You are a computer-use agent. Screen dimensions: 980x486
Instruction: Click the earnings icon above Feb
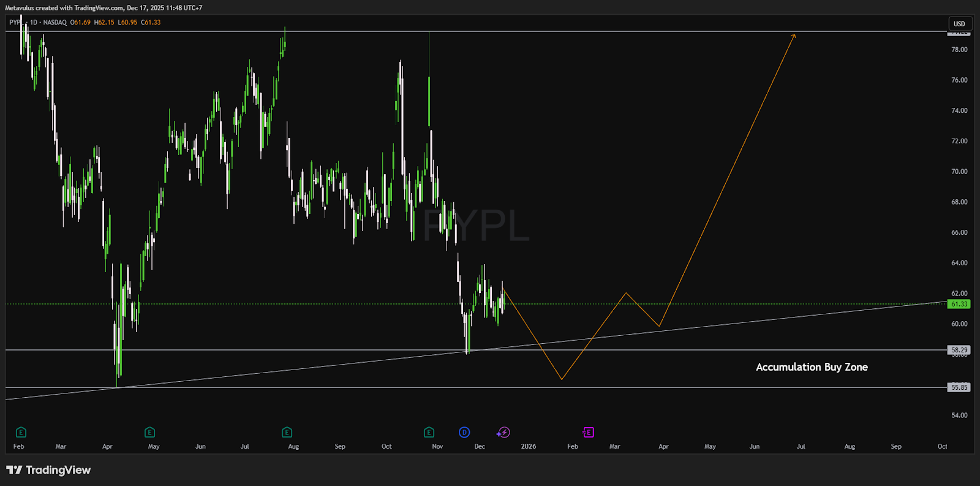point(21,432)
